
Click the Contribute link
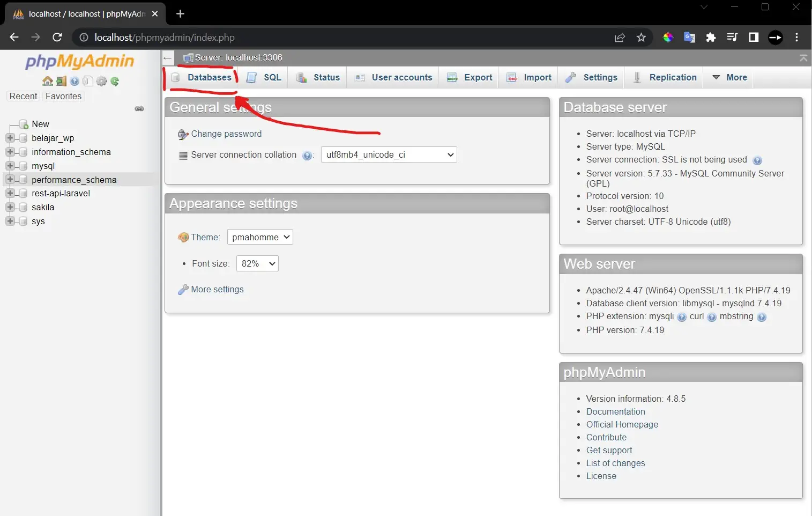(606, 437)
